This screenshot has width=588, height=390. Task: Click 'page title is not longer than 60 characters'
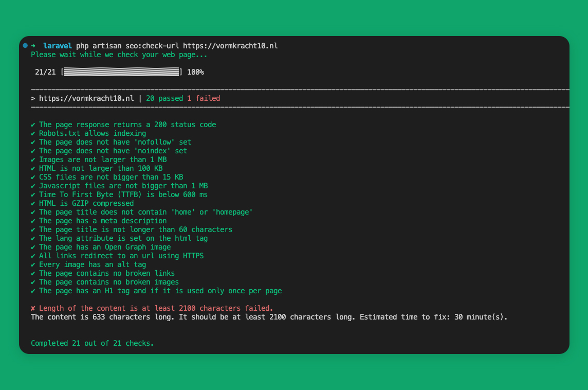[136, 229]
